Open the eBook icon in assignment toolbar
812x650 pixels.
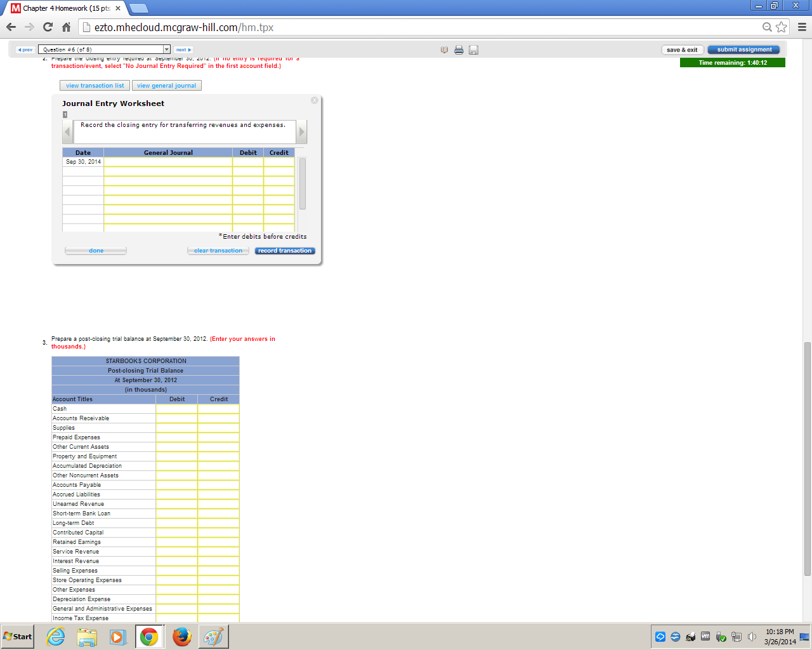tap(444, 50)
